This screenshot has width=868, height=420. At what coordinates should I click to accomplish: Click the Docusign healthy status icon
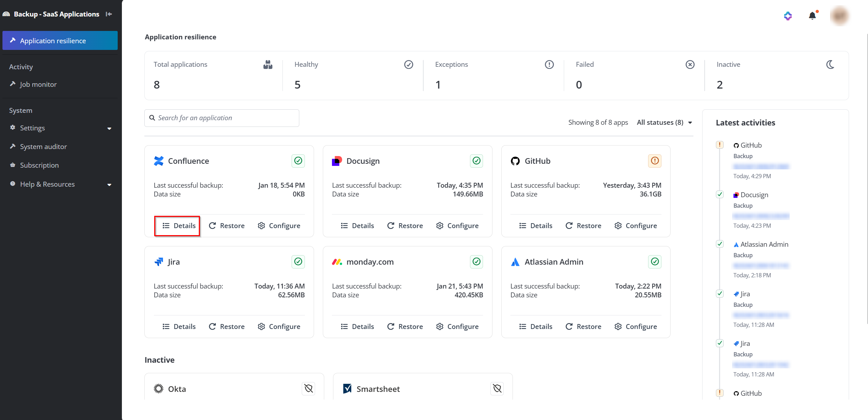click(477, 161)
